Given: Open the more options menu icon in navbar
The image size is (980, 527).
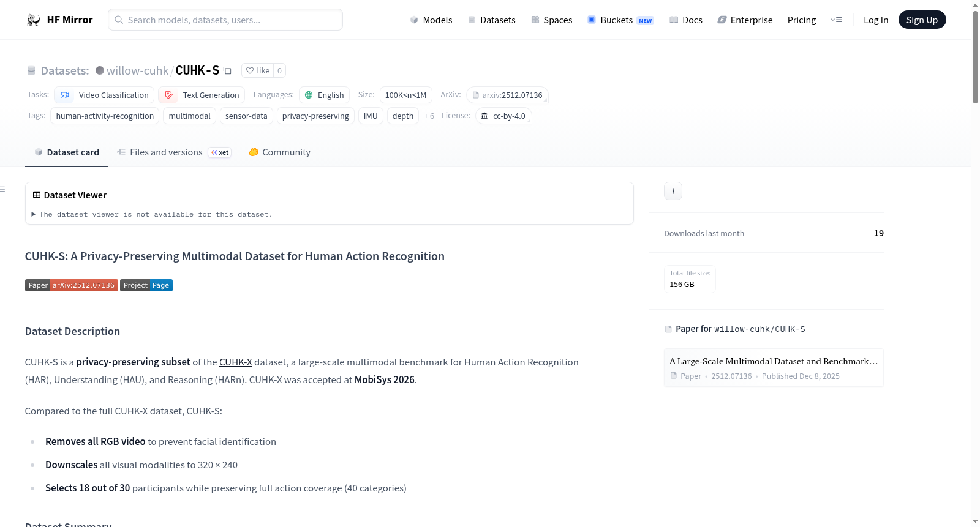Looking at the screenshot, I should click(836, 20).
